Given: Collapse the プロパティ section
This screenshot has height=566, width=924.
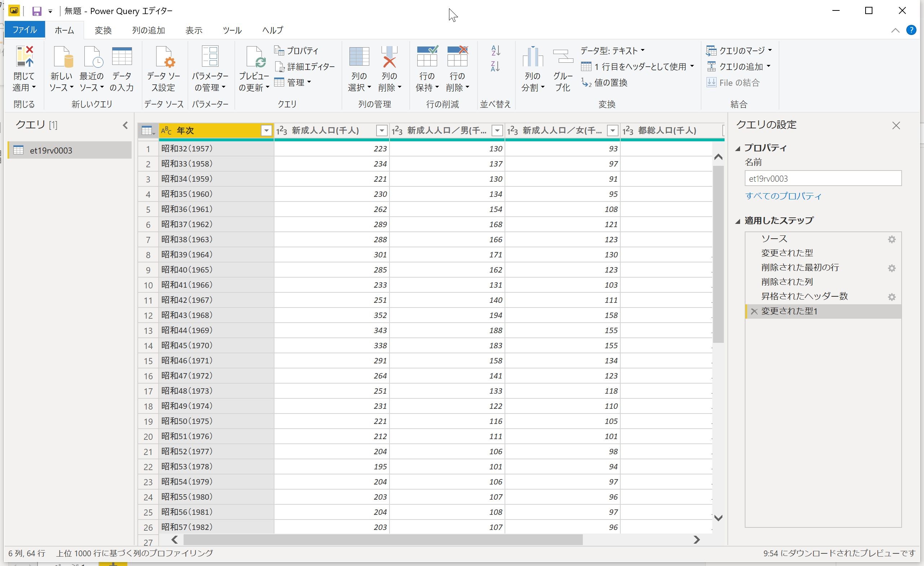Looking at the screenshot, I should 738,149.
